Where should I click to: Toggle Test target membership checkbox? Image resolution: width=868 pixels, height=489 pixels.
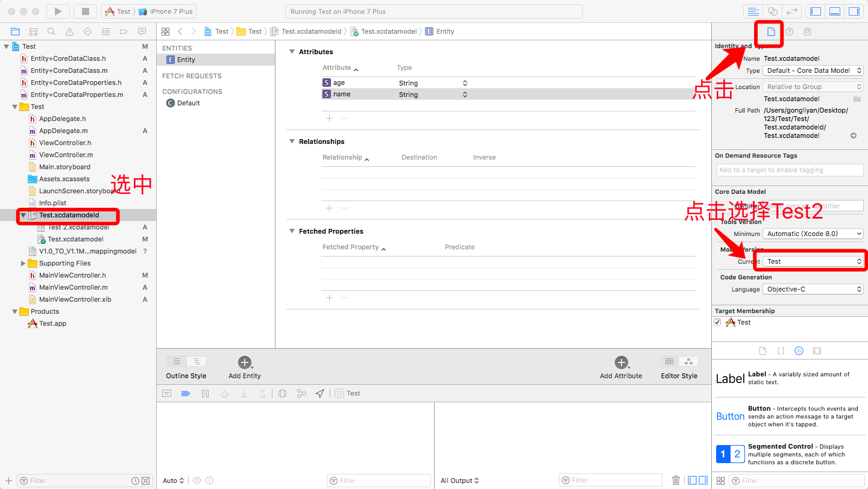[717, 322]
